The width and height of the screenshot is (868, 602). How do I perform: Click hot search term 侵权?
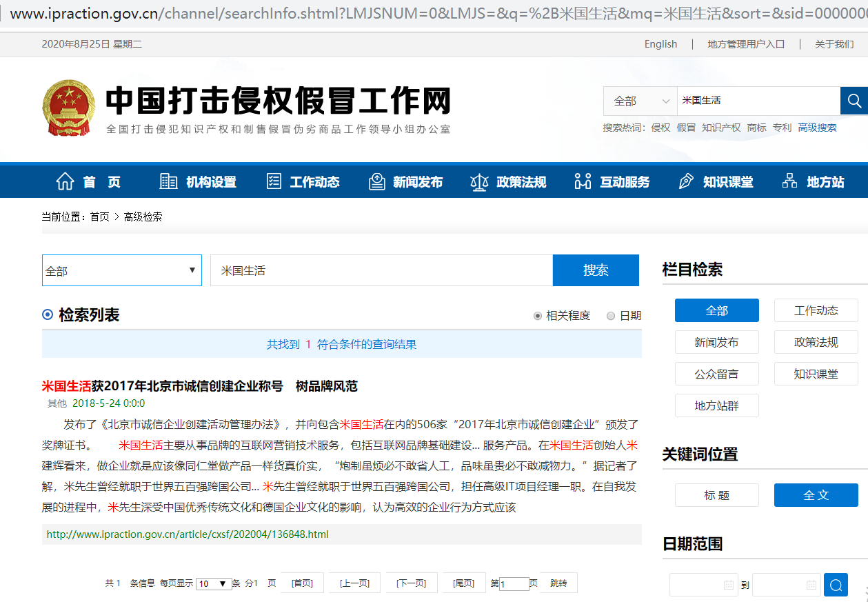pos(660,128)
